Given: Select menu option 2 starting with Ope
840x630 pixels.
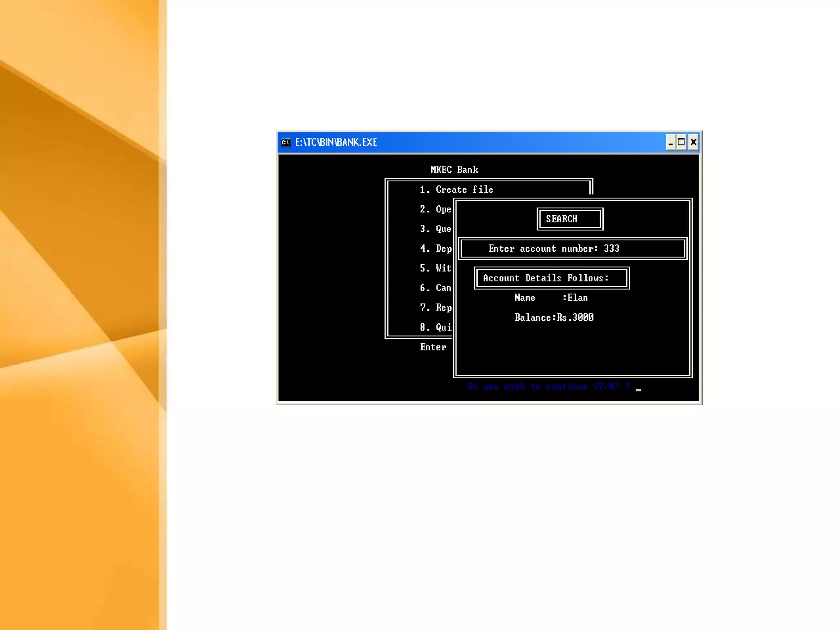Looking at the screenshot, I should pos(435,209).
